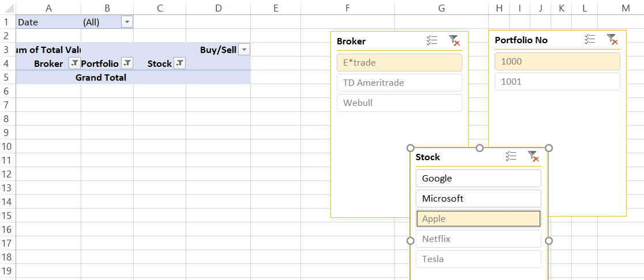Clear the filter on the Stock slicer

pos(533,156)
